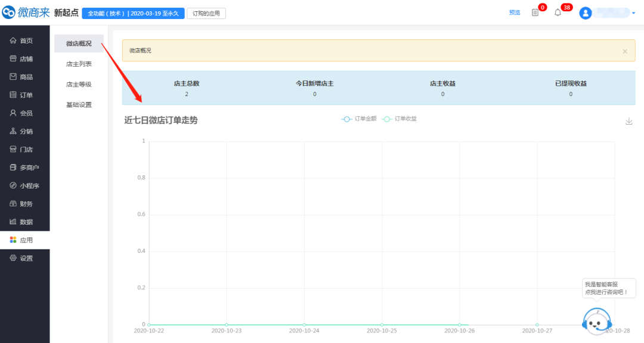The height and width of the screenshot is (343, 644).
Task: Go to 订单 orders in sidebar
Action: coord(24,95)
